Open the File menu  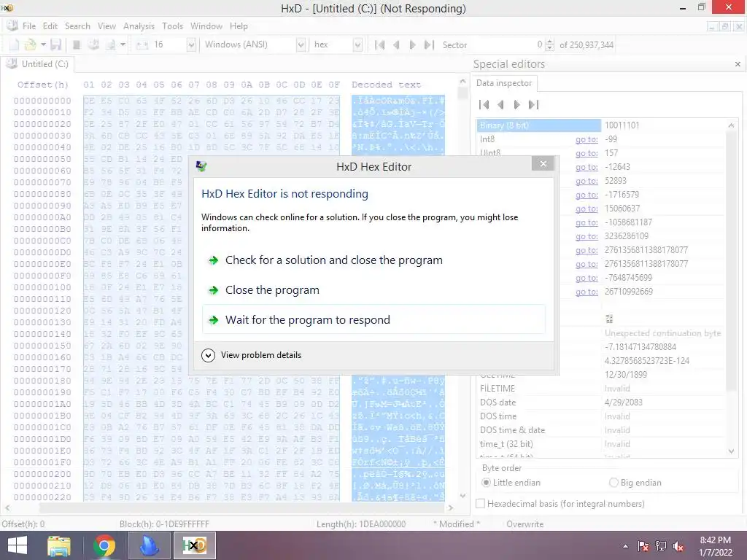click(x=29, y=26)
